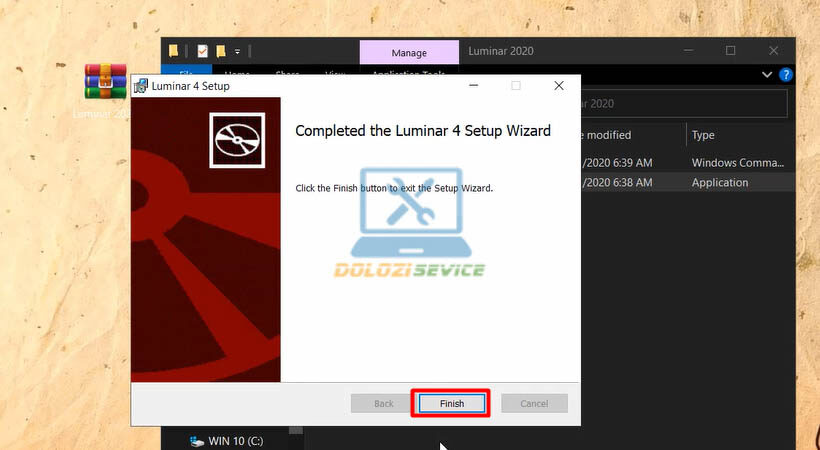
Task: Expand the ribbon with the chevron arrow
Action: 767,75
